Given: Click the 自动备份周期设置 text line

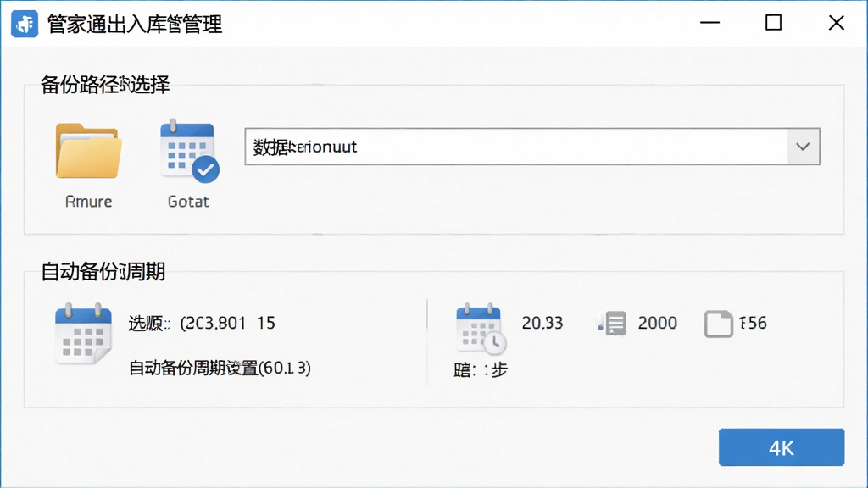Looking at the screenshot, I should pos(220,368).
